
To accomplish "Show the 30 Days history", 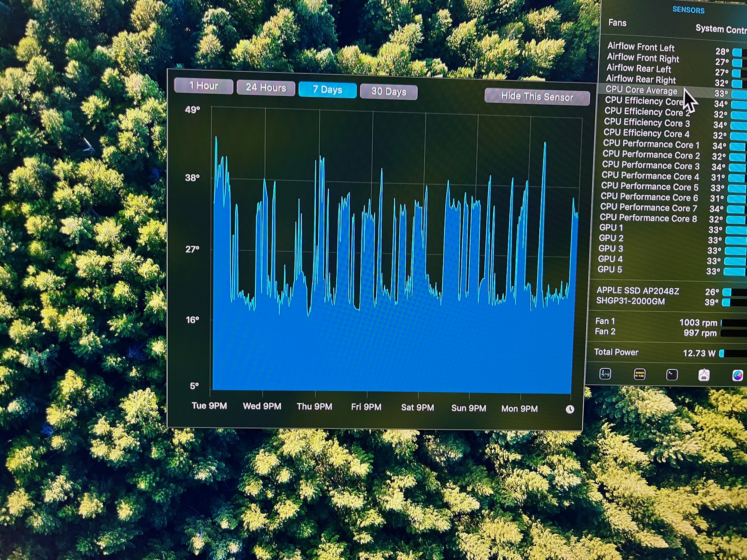I will point(388,91).
